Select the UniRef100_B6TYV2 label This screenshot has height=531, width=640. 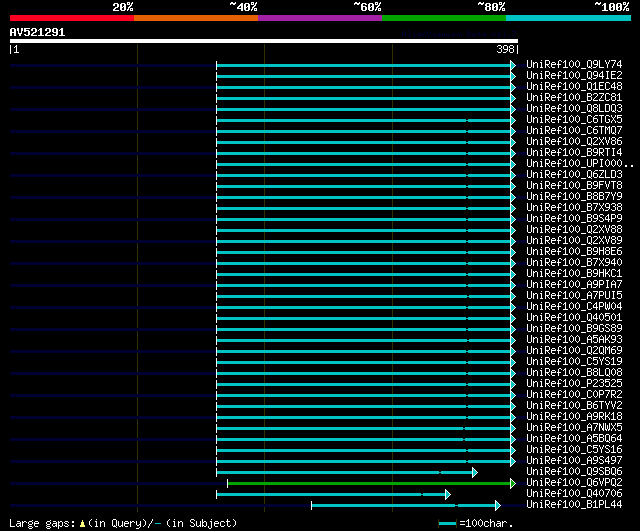574,406
